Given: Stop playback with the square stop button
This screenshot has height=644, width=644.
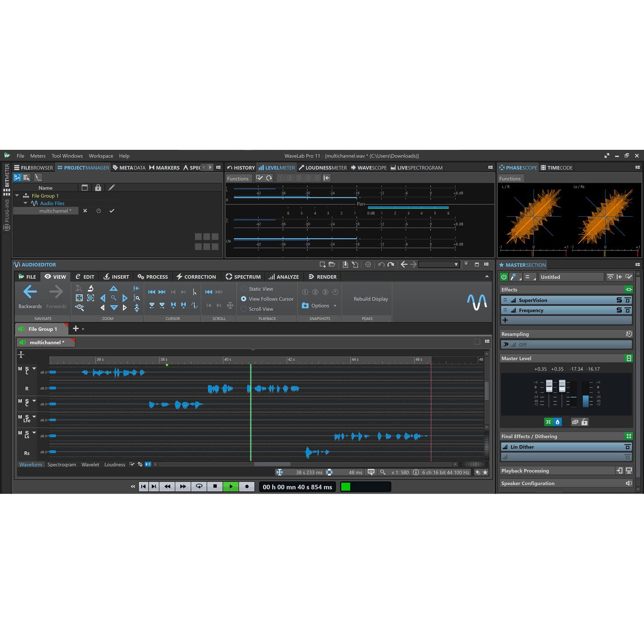Looking at the screenshot, I should (x=215, y=486).
